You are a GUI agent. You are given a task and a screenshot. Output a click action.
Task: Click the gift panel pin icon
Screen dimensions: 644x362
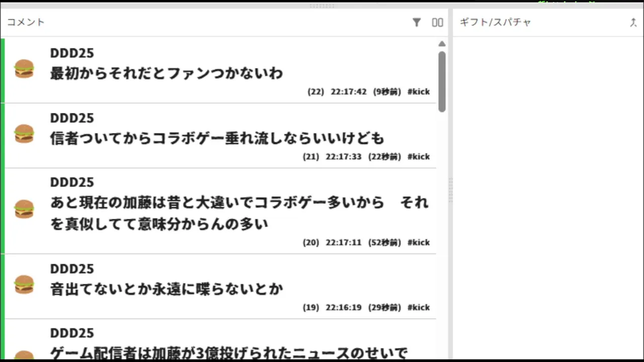click(x=633, y=22)
